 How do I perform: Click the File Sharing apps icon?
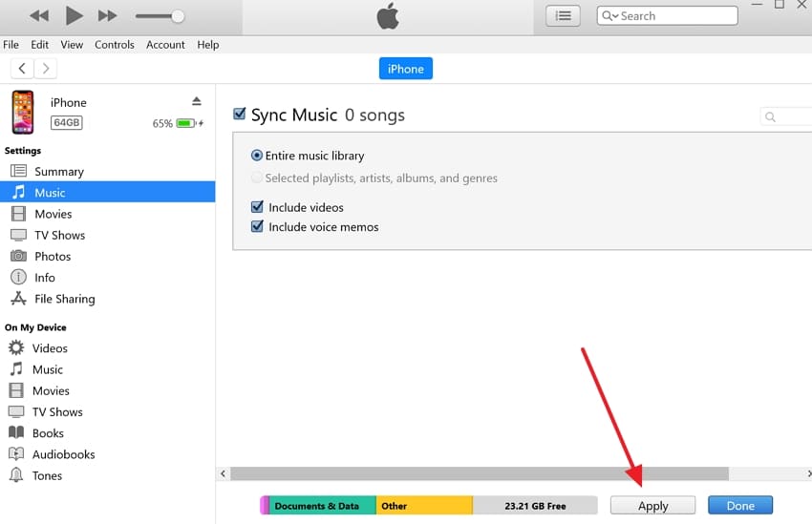click(19, 299)
